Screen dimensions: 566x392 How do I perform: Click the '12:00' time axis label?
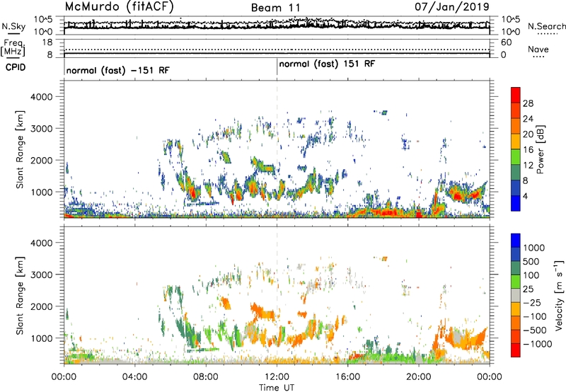click(x=277, y=377)
